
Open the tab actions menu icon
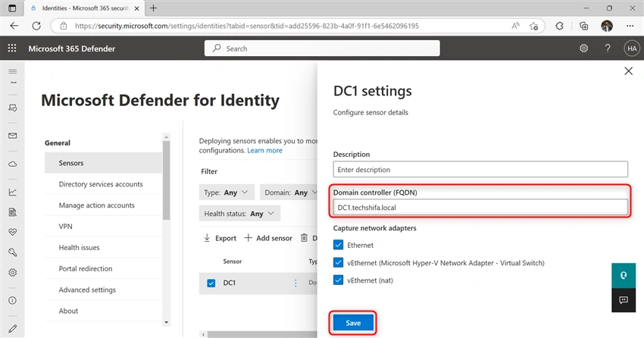(x=12, y=8)
